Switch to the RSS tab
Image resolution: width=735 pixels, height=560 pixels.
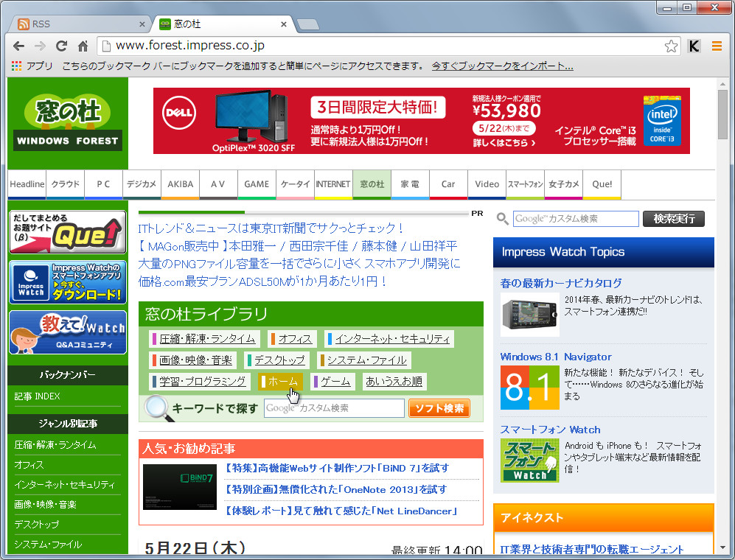click(x=80, y=24)
